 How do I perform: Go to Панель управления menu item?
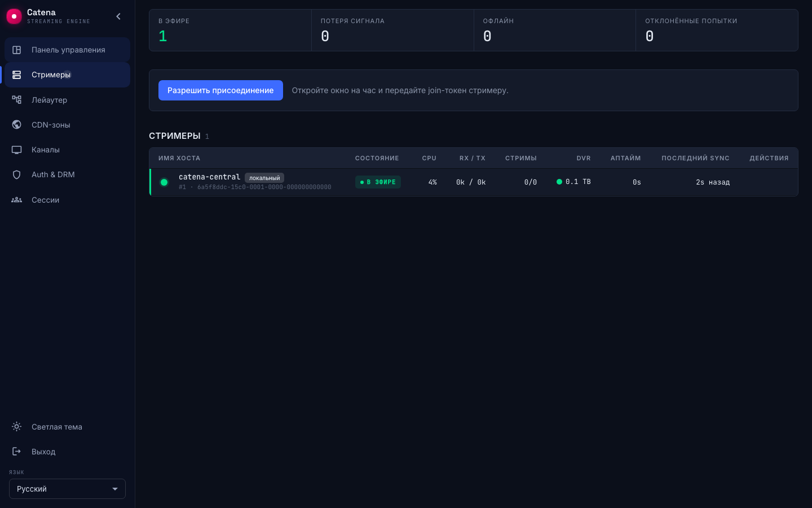pyautogui.click(x=68, y=50)
